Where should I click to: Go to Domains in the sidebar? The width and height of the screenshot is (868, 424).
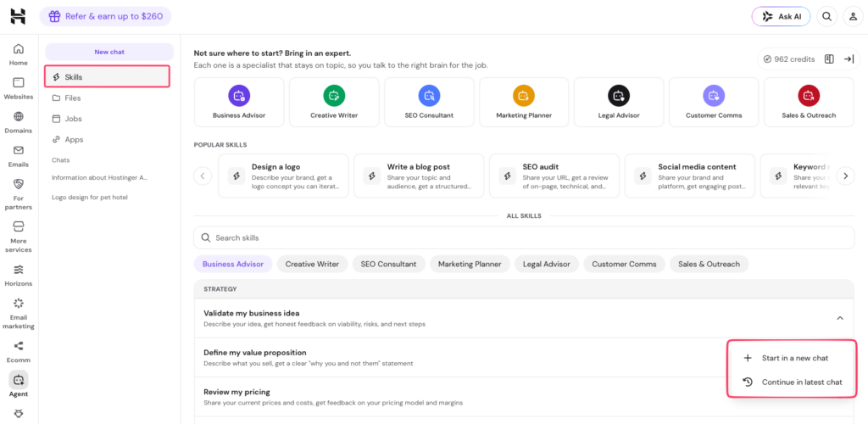pyautogui.click(x=19, y=122)
